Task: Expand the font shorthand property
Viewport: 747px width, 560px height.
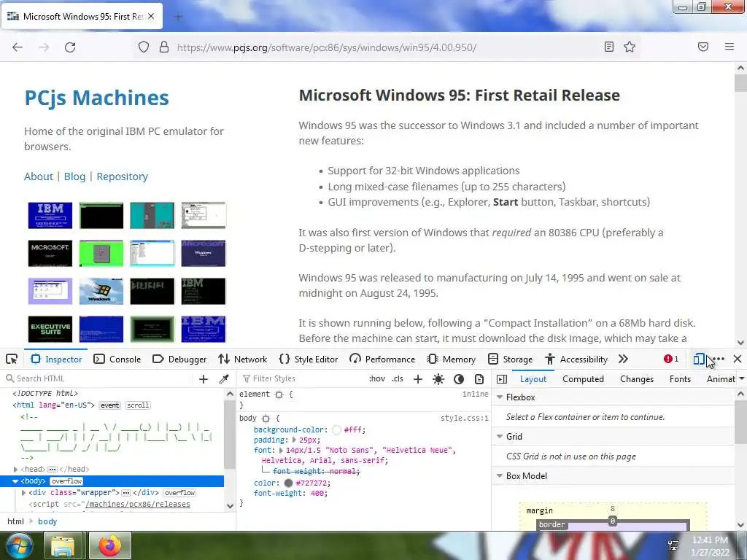Action: [281, 450]
